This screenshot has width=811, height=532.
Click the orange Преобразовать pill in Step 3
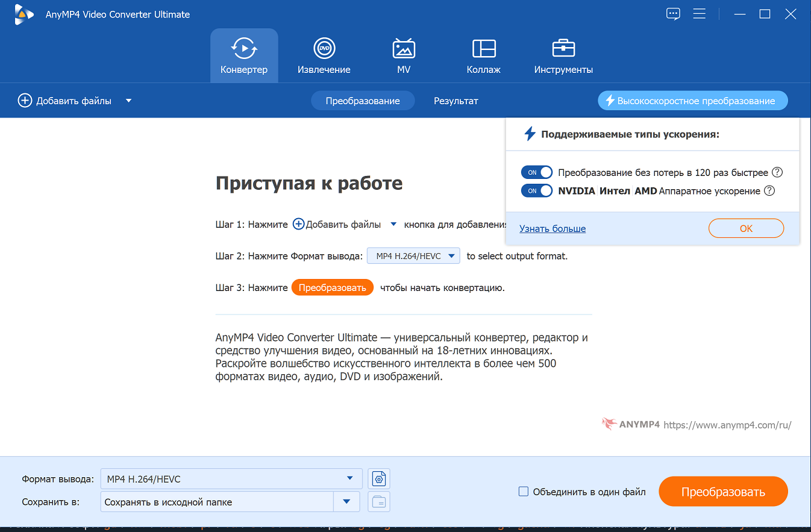(333, 287)
